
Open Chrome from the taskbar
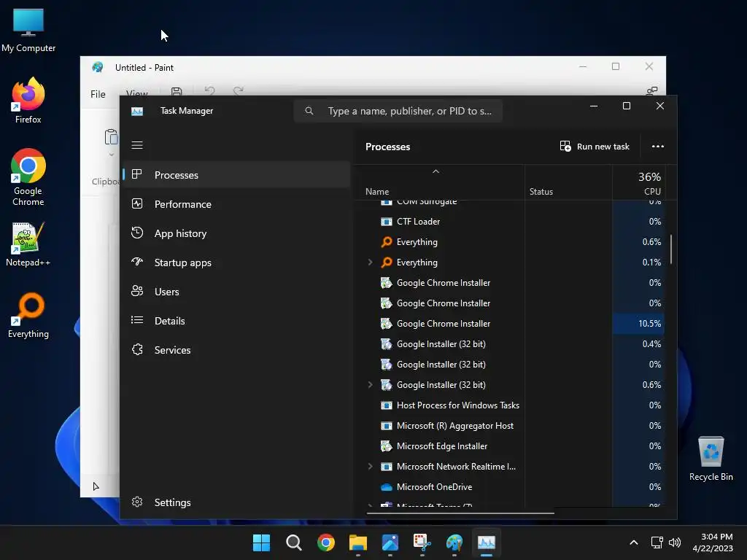[326, 542]
